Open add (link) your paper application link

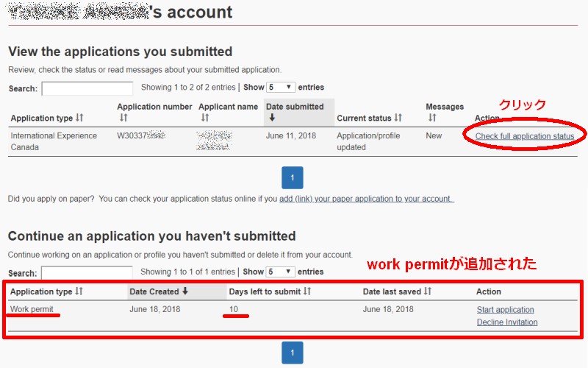click(366, 199)
